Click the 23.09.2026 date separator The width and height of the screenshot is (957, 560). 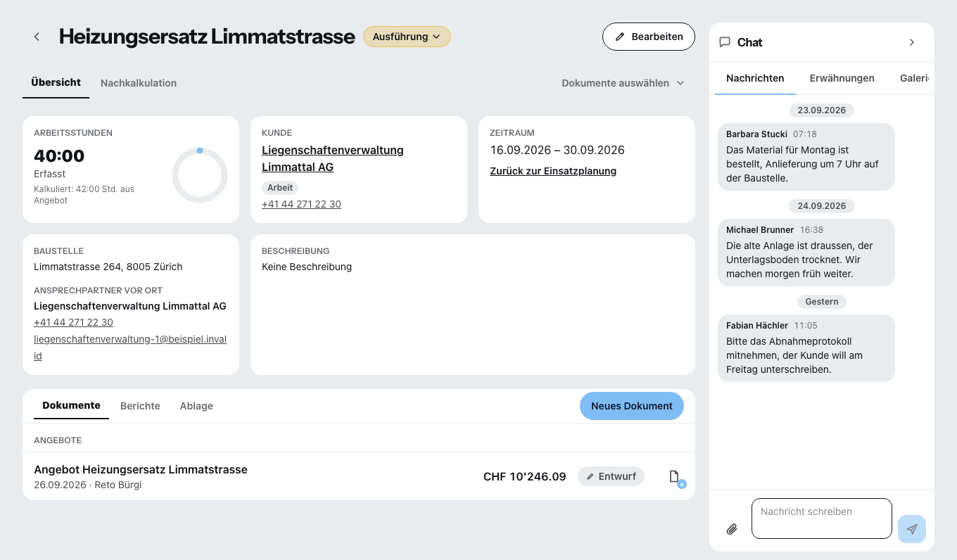pos(822,110)
